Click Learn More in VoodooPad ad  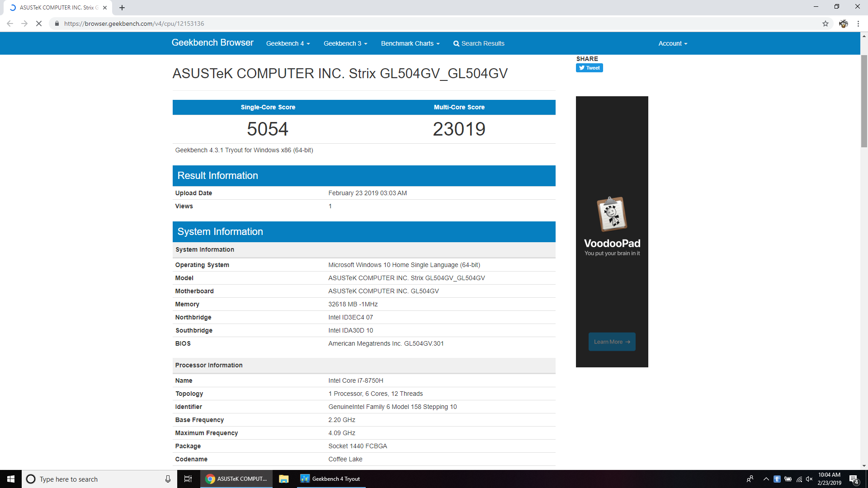click(x=612, y=342)
